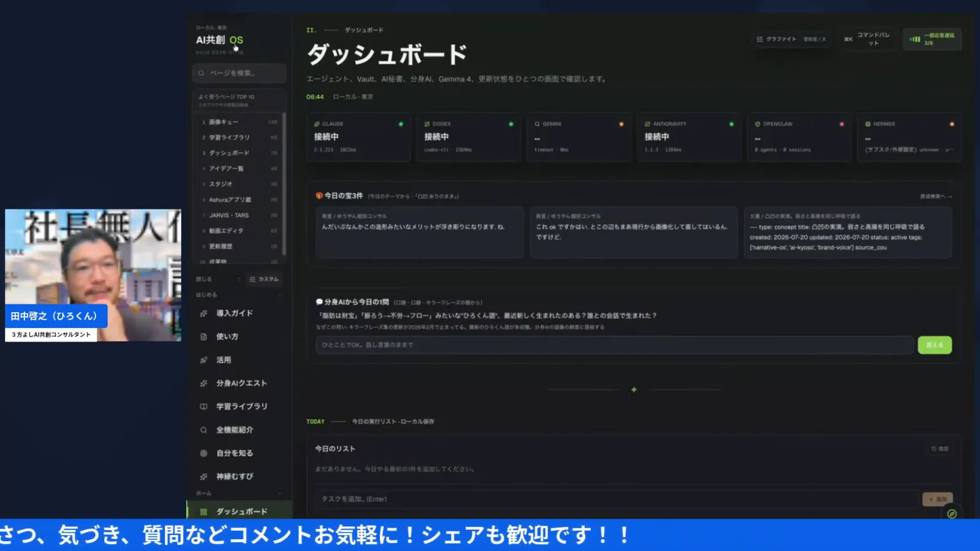This screenshot has width=980, height=551.
Task: Click the ANTIGRAVITY card icon
Action: pyautogui.click(x=647, y=124)
